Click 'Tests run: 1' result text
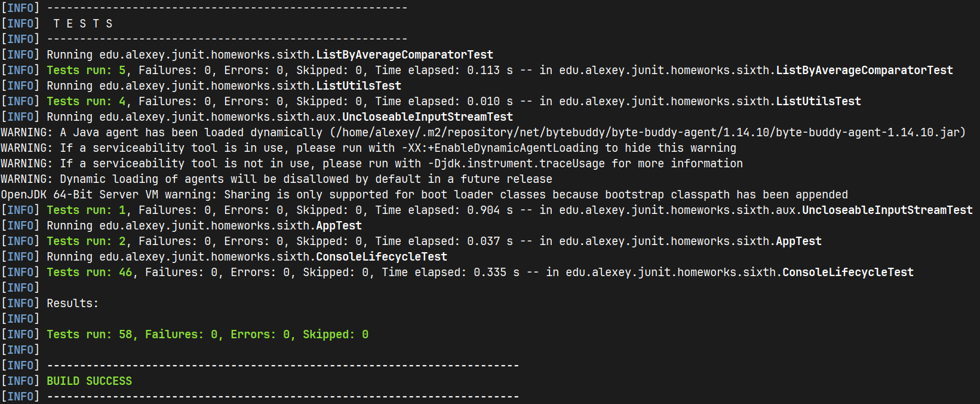The width and height of the screenshot is (980, 404). 86,210
